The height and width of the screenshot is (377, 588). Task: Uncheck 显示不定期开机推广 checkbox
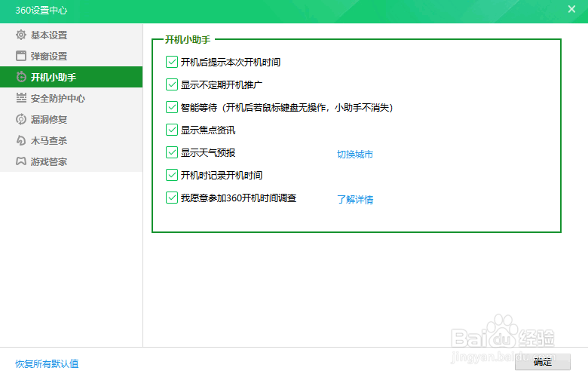point(172,84)
